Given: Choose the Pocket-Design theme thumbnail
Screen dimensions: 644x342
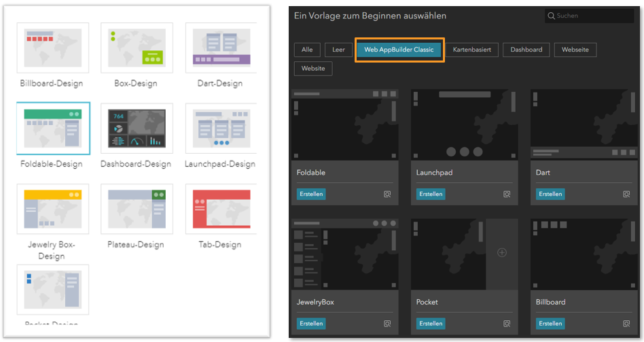Looking at the screenshot, I should (x=52, y=290).
